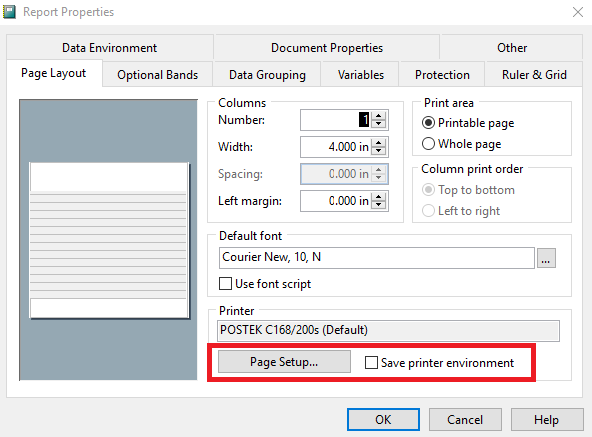Click the Report Properties title bar icon
The image size is (592, 437).
[9, 12]
